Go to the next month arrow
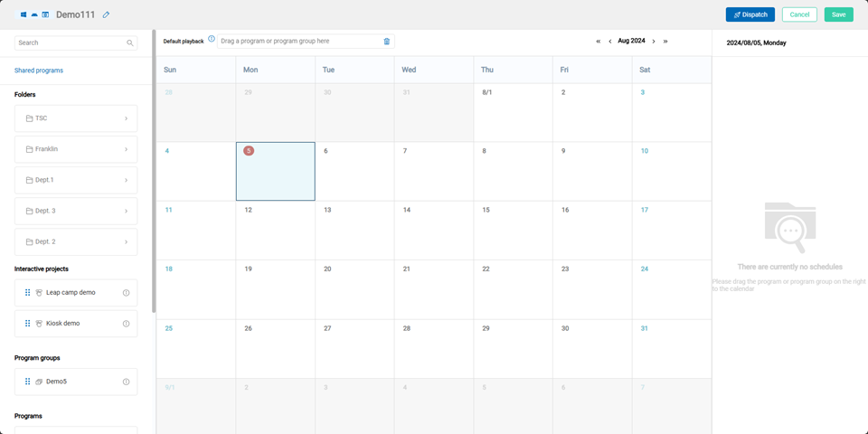868x434 pixels. coord(654,42)
